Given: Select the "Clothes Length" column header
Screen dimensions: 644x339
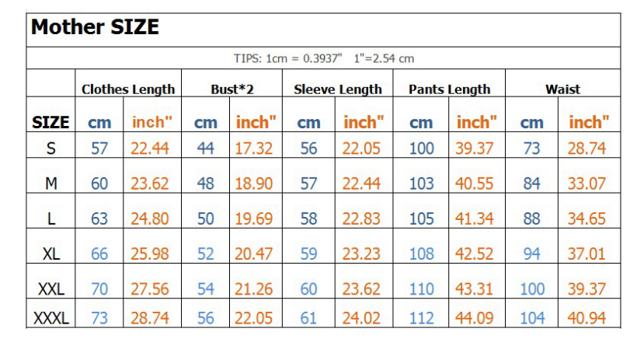Looking at the screenshot, I should click(x=128, y=89).
